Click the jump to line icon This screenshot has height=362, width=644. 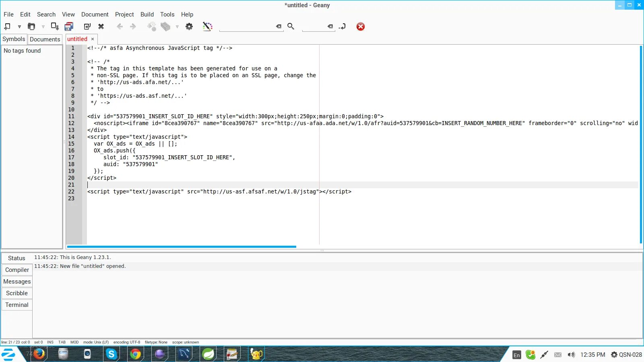342,27
